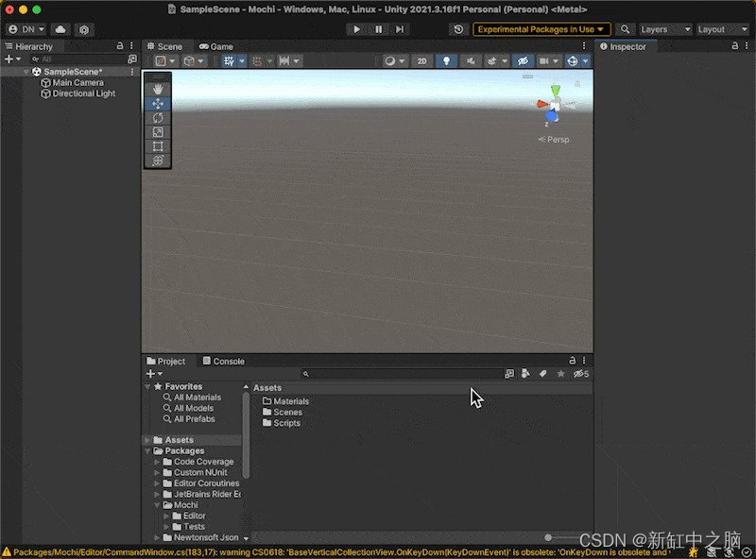Viewport: 756px width, 559px height.
Task: Select the Inspector tab
Action: (x=623, y=47)
